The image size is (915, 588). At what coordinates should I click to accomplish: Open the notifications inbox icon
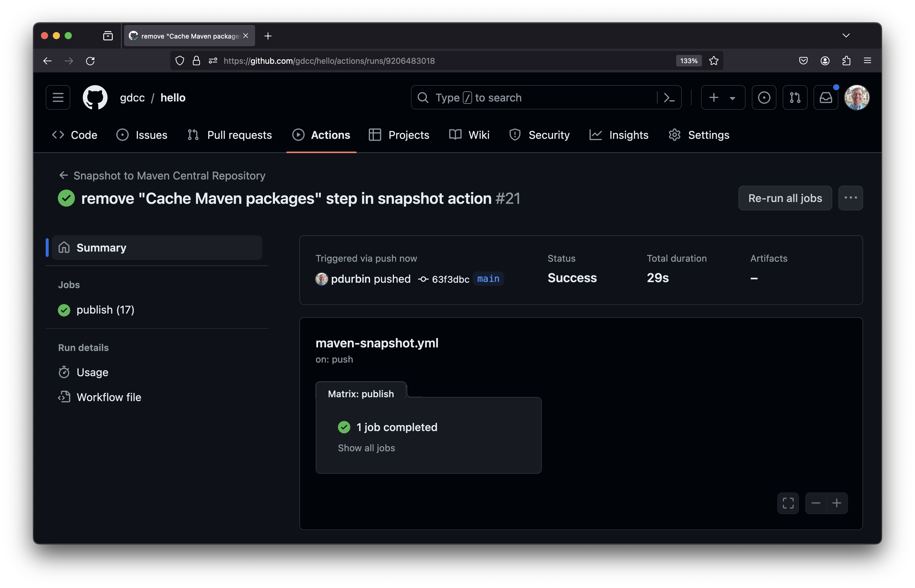826,98
